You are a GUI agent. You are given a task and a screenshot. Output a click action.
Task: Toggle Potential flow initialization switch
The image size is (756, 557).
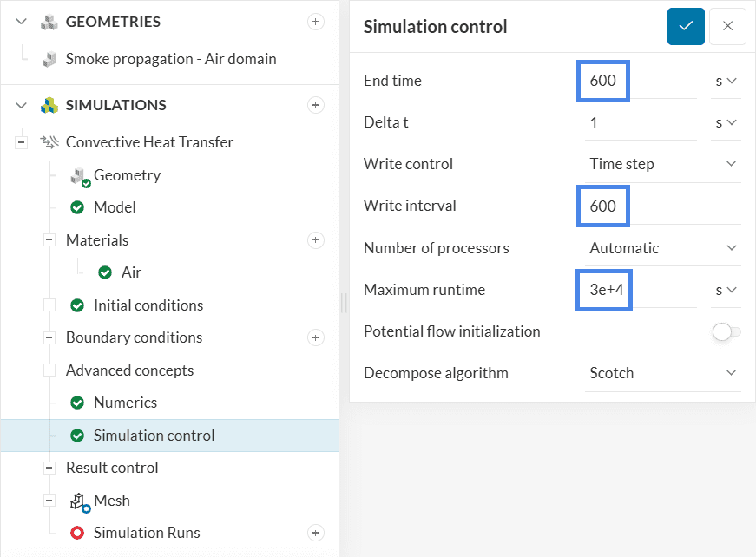(726, 331)
